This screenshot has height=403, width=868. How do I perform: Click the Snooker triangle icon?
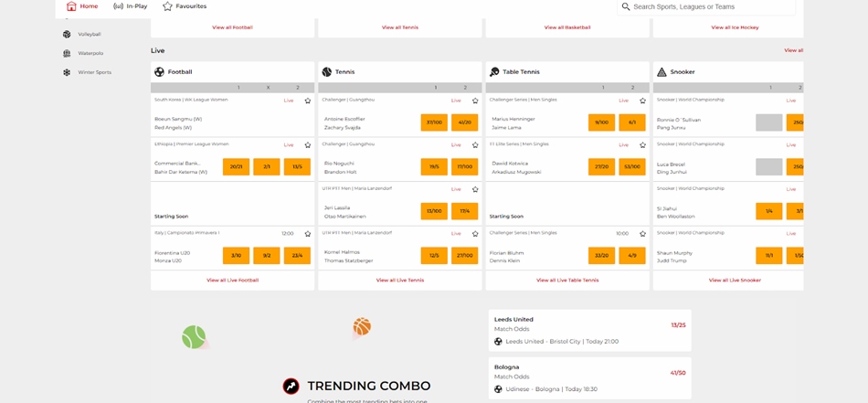tap(662, 72)
